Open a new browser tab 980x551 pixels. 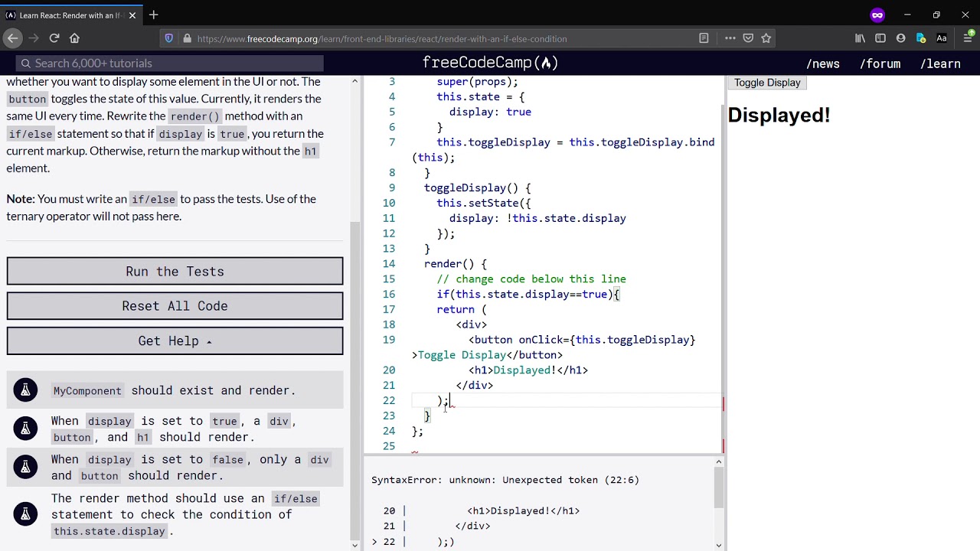pyautogui.click(x=154, y=15)
